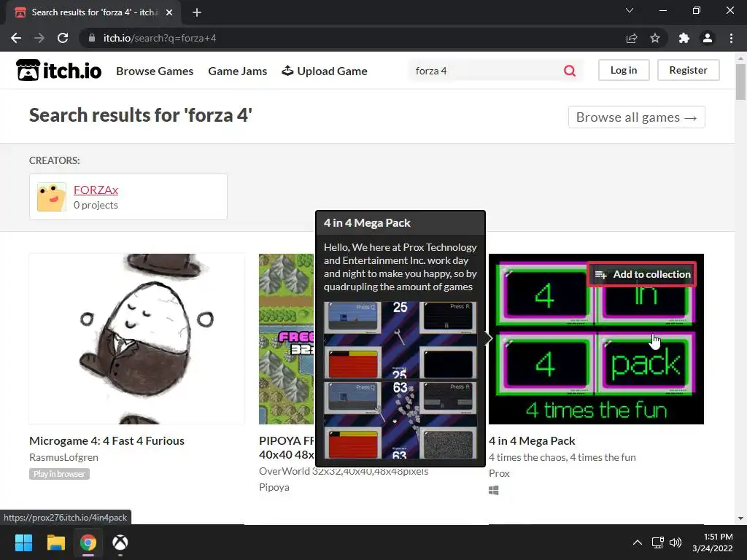Viewport: 747px width, 560px height.
Task: Open Game Jams menu item
Action: (237, 71)
